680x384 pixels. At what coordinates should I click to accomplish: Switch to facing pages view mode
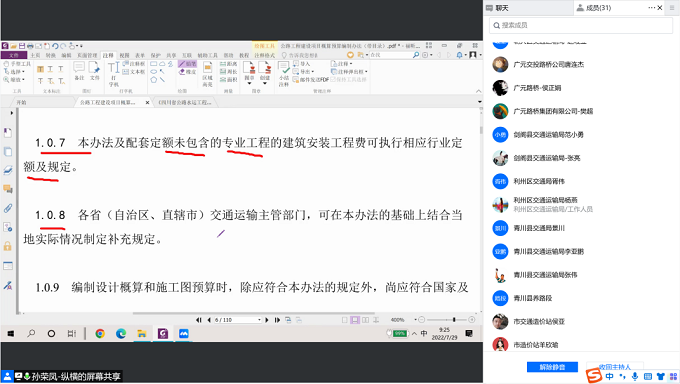click(366, 320)
